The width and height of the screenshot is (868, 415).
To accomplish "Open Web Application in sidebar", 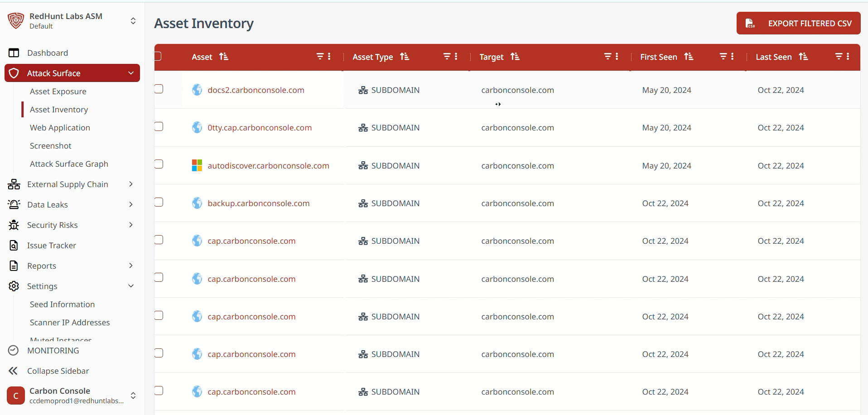I will 60,128.
